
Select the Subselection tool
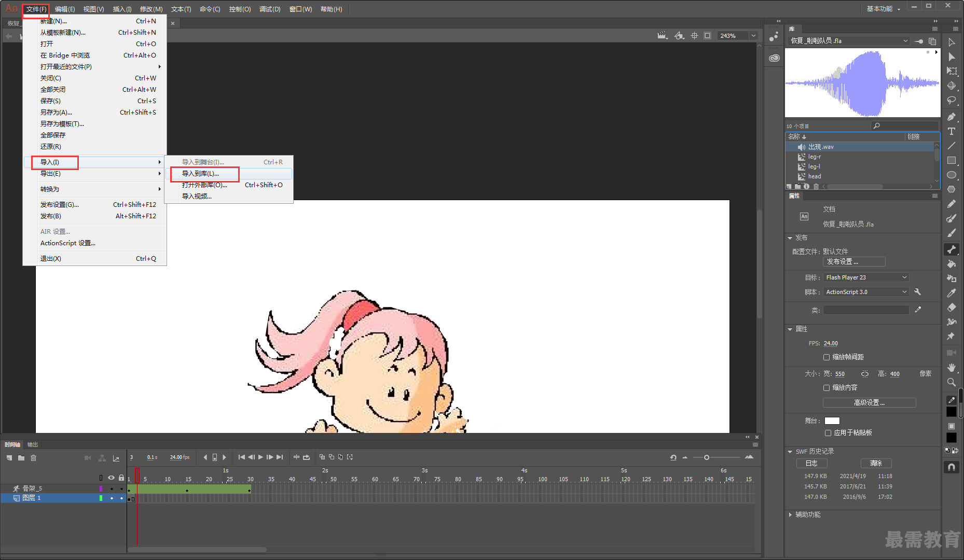952,57
